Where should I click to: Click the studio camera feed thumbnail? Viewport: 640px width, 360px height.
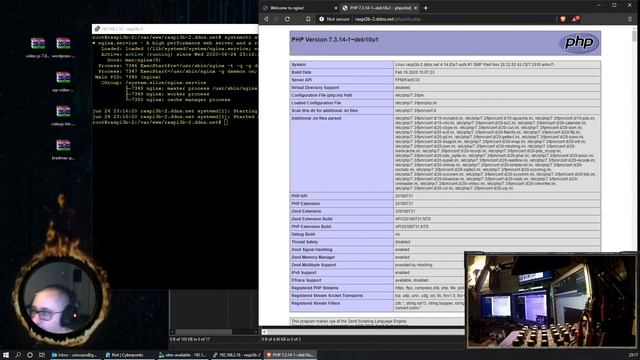[x=551, y=300]
